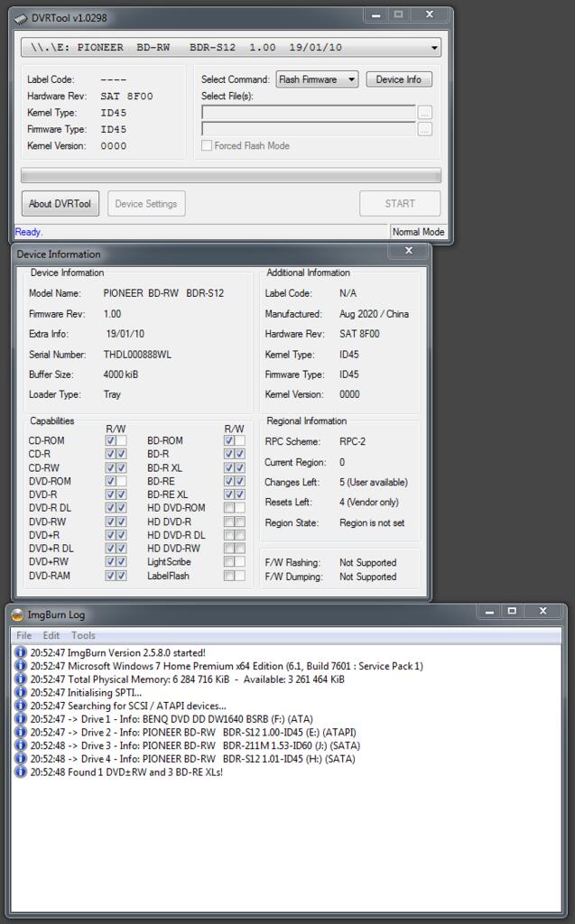Click info icon beside Searching for SCSI line
Viewport: 575px width, 924px height.
[x=21, y=706]
